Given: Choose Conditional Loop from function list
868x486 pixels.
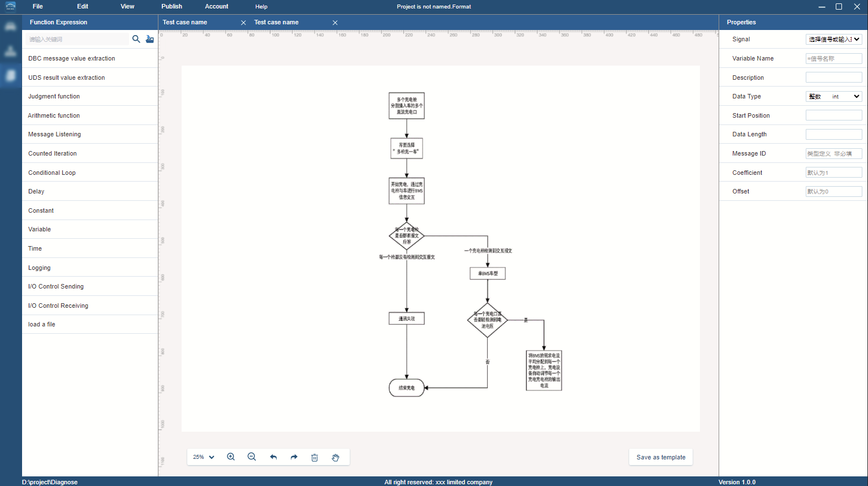Looking at the screenshot, I should 52,173.
